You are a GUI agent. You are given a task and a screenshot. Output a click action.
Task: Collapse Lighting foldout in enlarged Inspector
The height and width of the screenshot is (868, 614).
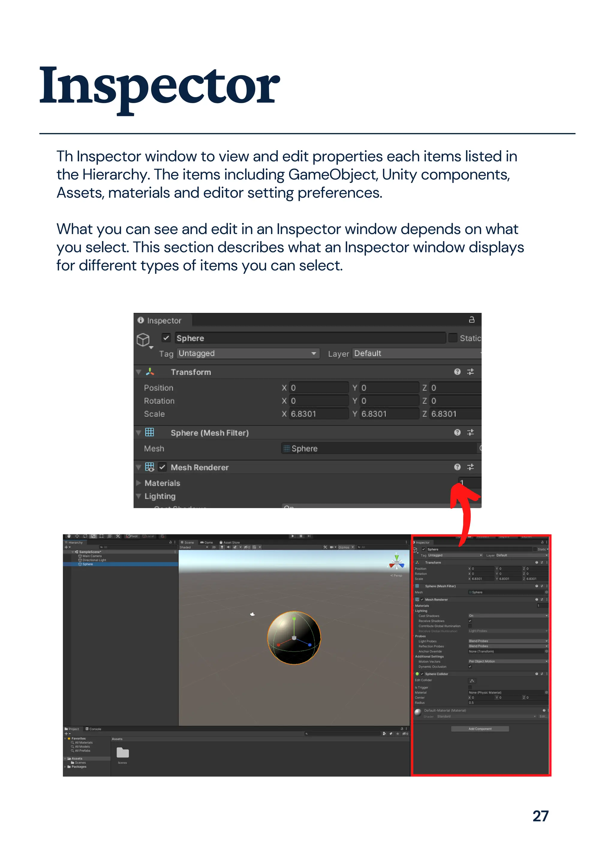[x=139, y=496]
